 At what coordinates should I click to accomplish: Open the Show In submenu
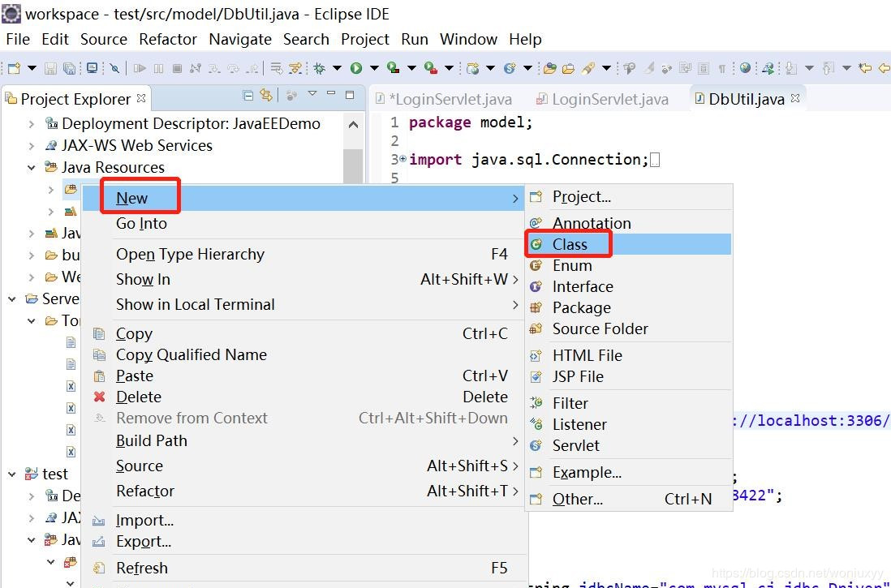coord(304,279)
